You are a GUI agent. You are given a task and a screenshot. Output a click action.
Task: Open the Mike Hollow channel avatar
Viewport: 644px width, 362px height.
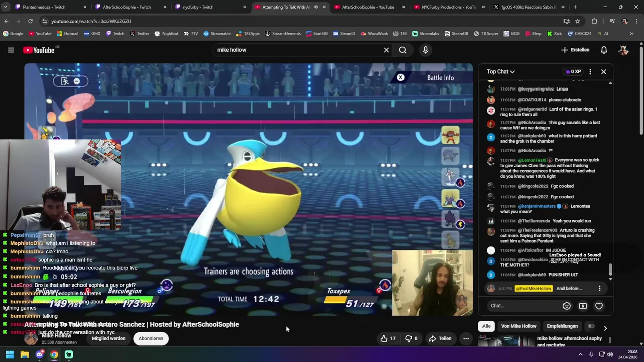[31, 338]
